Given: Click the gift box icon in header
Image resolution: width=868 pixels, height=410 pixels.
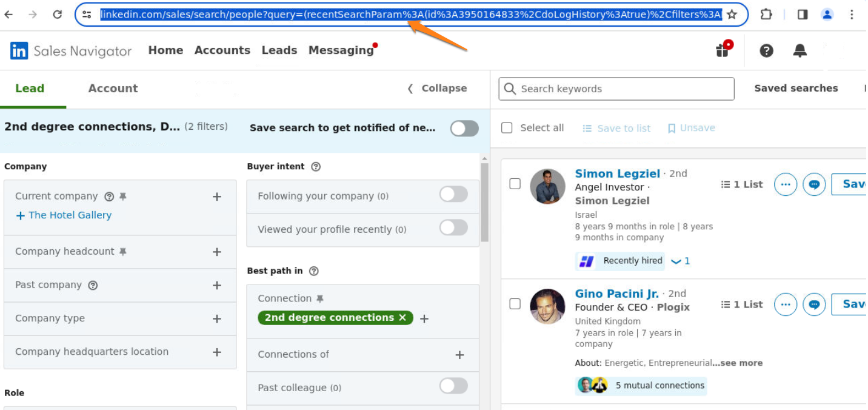Looking at the screenshot, I should click(722, 50).
